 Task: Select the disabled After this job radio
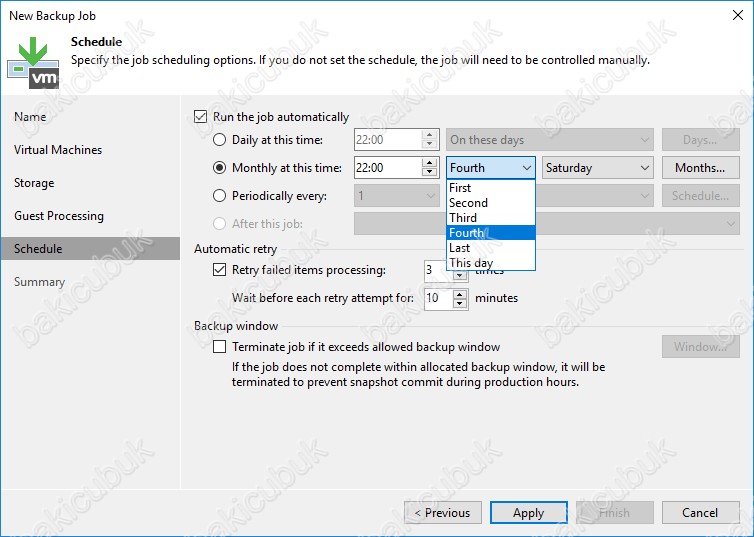[x=219, y=224]
